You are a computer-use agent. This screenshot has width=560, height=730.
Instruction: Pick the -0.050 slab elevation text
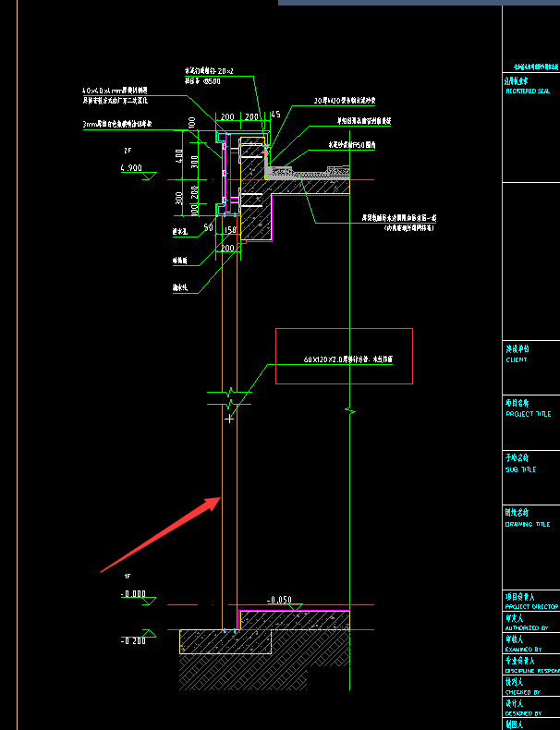coord(279,600)
